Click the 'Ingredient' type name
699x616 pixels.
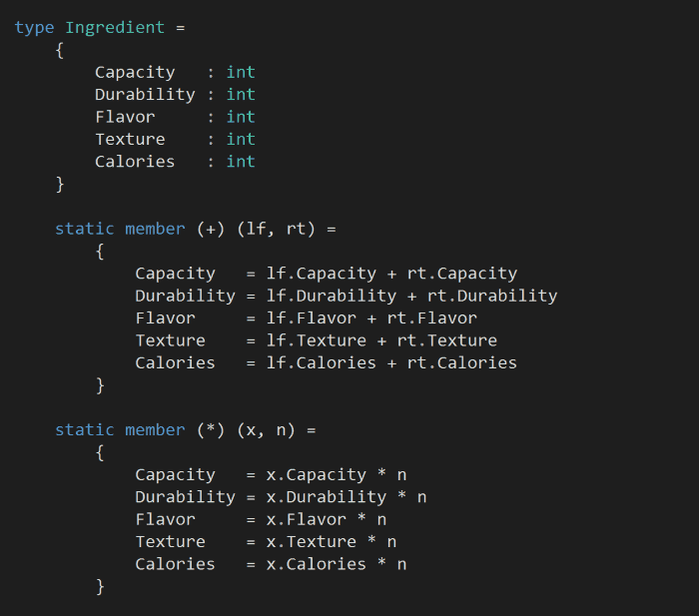pyautogui.click(x=115, y=27)
